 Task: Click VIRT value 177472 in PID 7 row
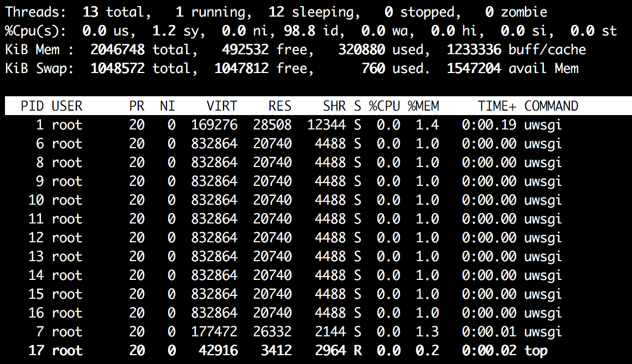coord(214,331)
